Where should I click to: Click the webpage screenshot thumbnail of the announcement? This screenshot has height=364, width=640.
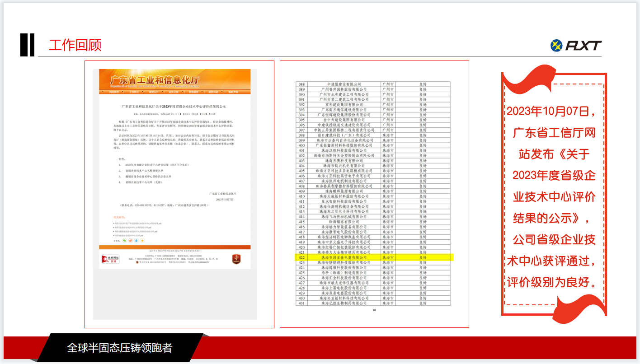(174, 194)
